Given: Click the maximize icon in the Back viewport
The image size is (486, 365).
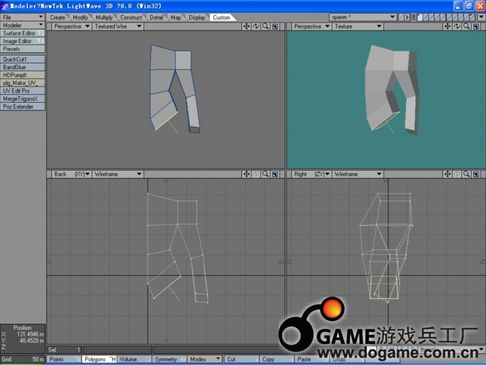Looking at the screenshot, I should 275,174.
